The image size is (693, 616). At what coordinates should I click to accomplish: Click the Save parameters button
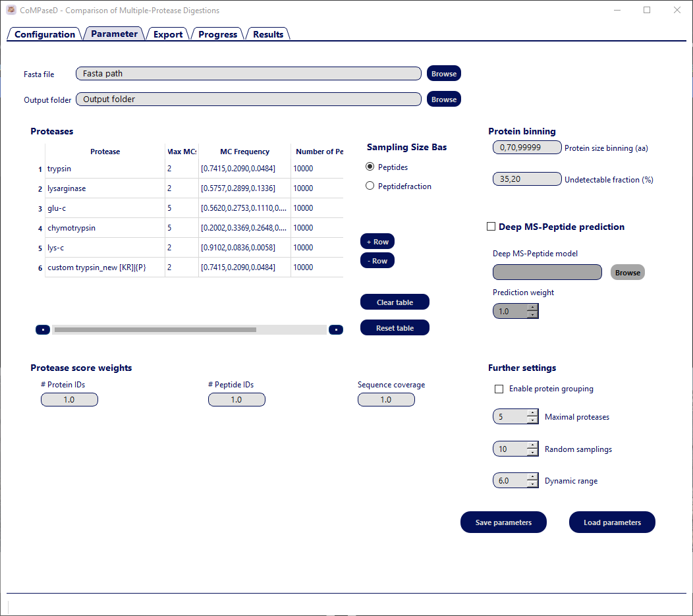[503, 522]
